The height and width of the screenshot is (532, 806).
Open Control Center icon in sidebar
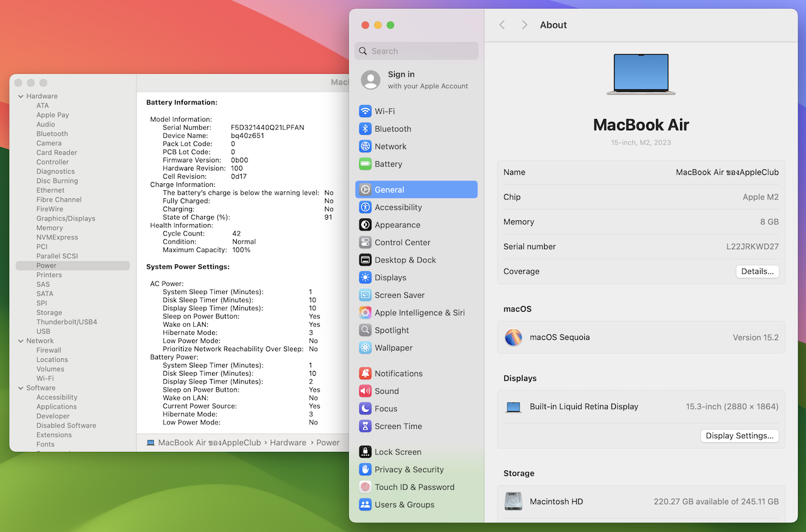[365, 242]
